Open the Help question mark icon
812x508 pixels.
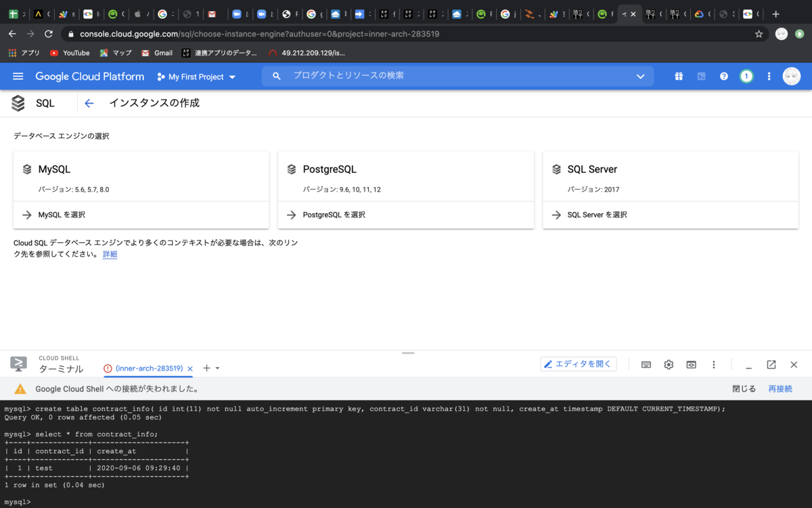(x=723, y=76)
